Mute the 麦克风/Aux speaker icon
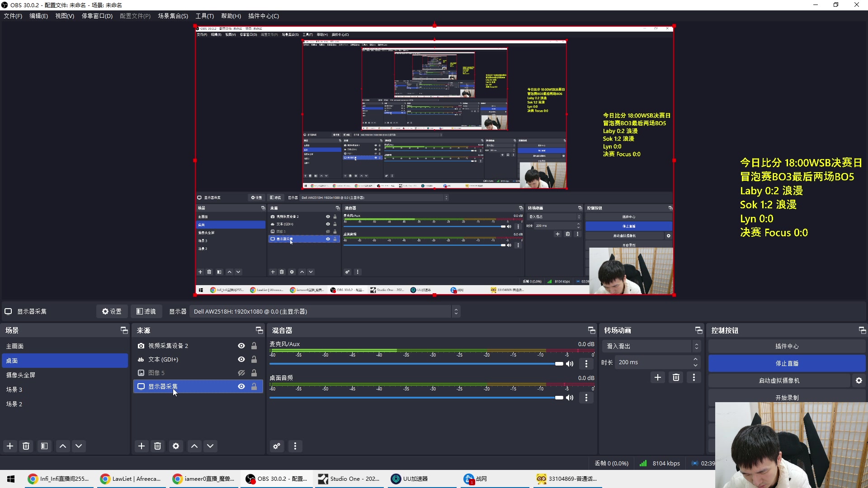This screenshot has height=488, width=868. (570, 364)
